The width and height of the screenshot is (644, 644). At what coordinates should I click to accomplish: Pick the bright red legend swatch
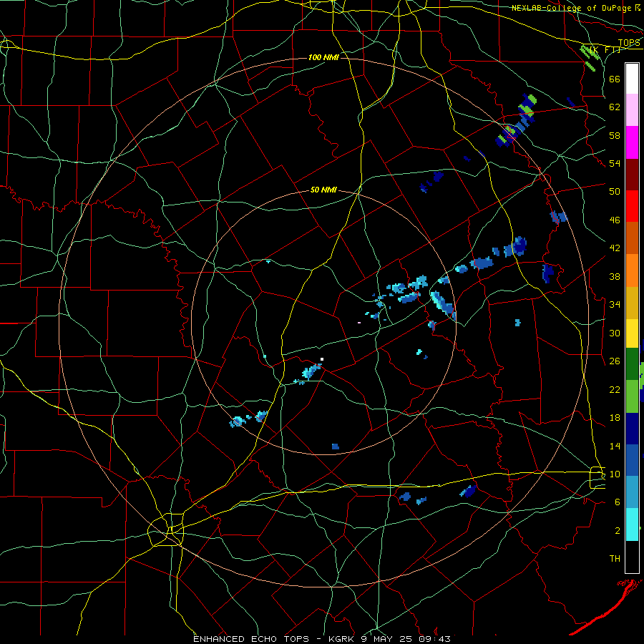tap(632, 206)
